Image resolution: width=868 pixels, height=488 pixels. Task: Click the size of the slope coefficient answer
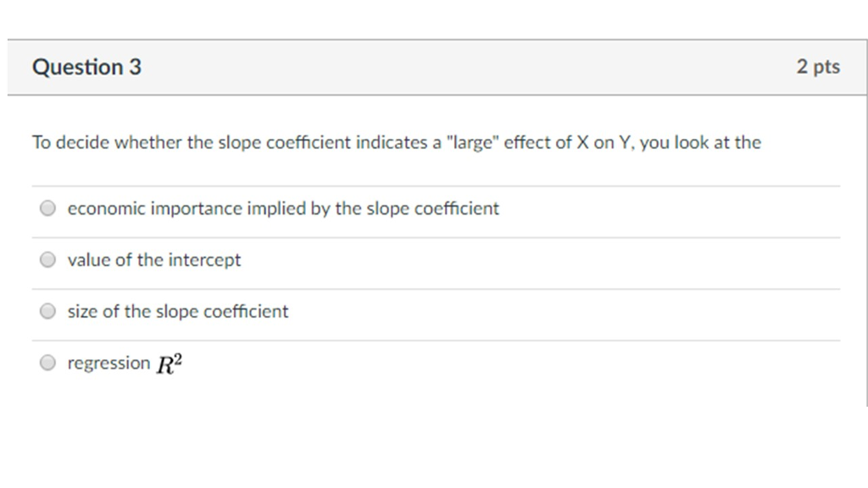point(178,311)
